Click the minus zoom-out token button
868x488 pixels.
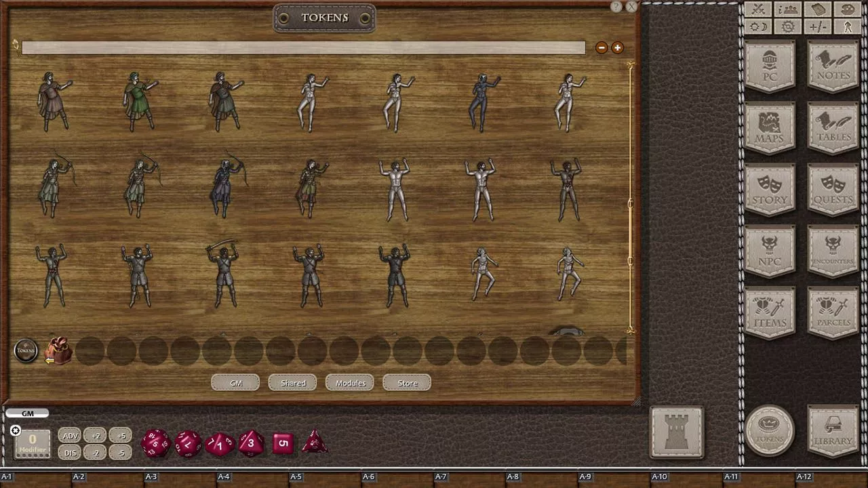pos(601,47)
